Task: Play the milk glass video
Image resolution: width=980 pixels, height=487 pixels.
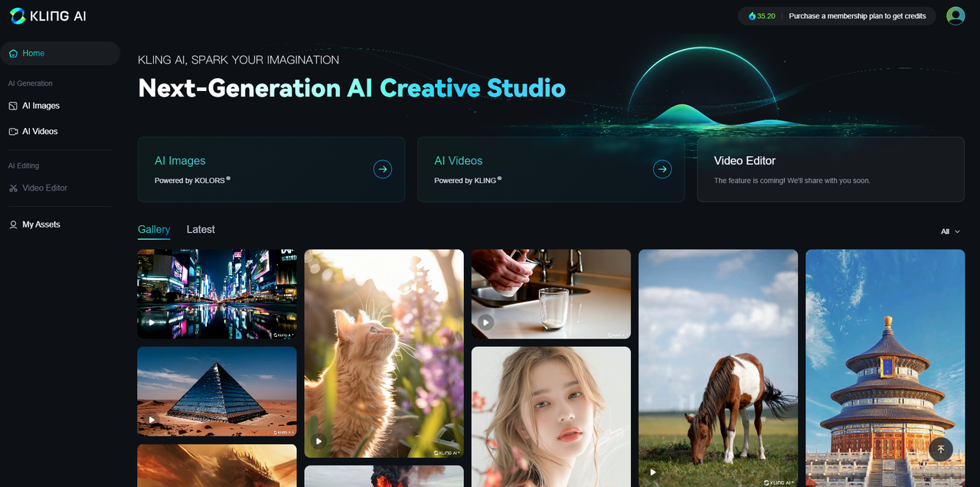Action: (486, 322)
